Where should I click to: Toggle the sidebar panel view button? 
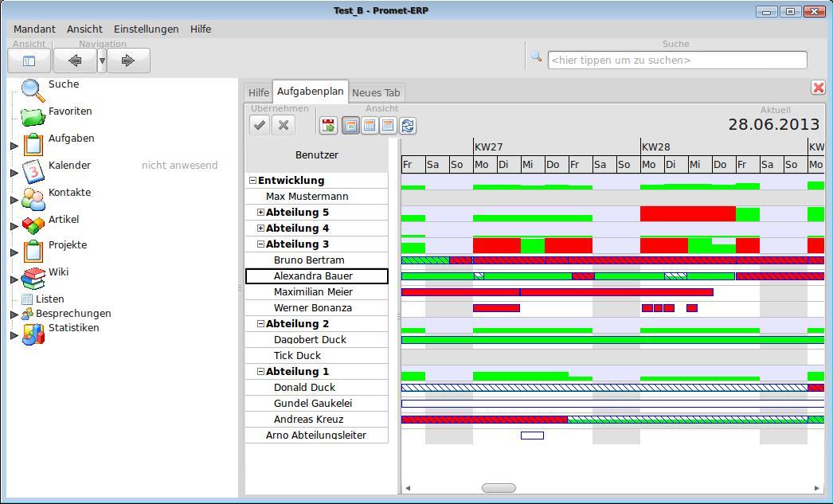point(29,61)
